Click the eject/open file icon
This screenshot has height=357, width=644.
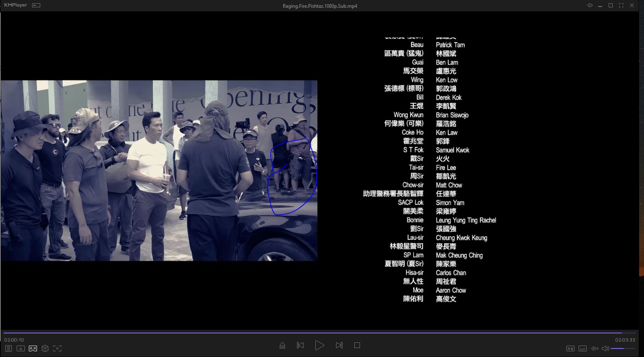tap(282, 345)
